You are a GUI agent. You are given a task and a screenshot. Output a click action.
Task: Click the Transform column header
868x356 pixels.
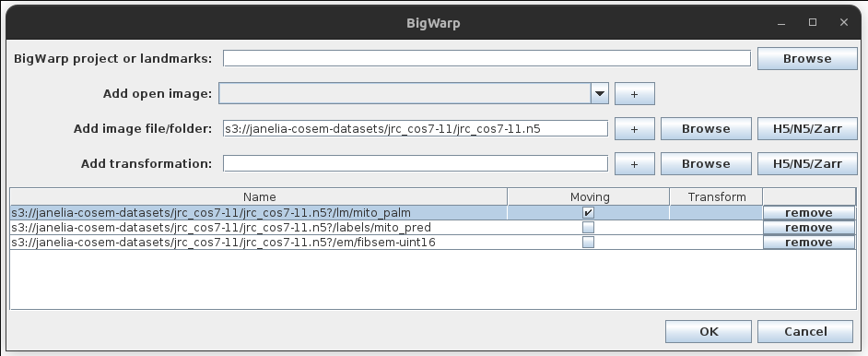[x=716, y=197]
